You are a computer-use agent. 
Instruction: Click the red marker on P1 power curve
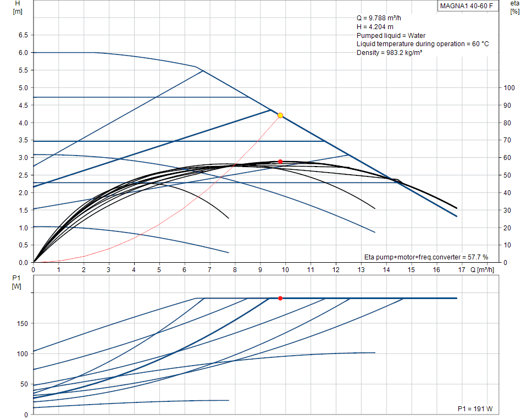point(280,298)
